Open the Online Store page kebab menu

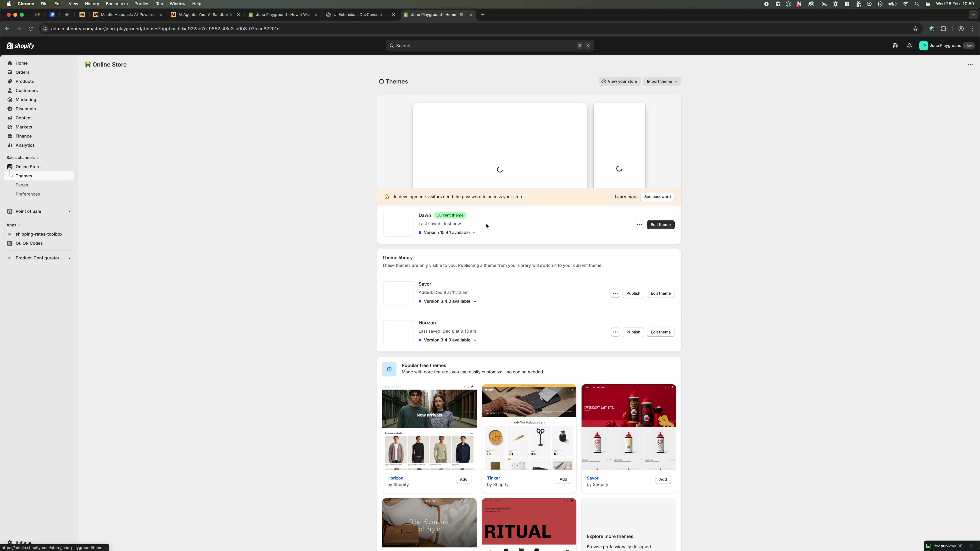pyautogui.click(x=970, y=65)
